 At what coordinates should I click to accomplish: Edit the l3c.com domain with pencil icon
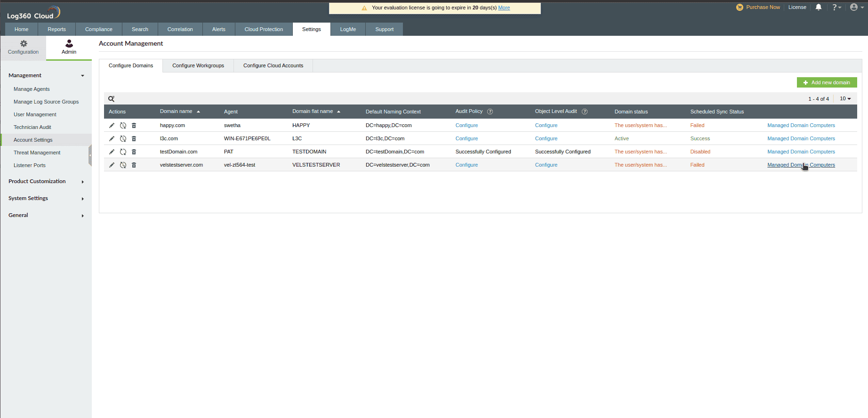click(x=112, y=138)
